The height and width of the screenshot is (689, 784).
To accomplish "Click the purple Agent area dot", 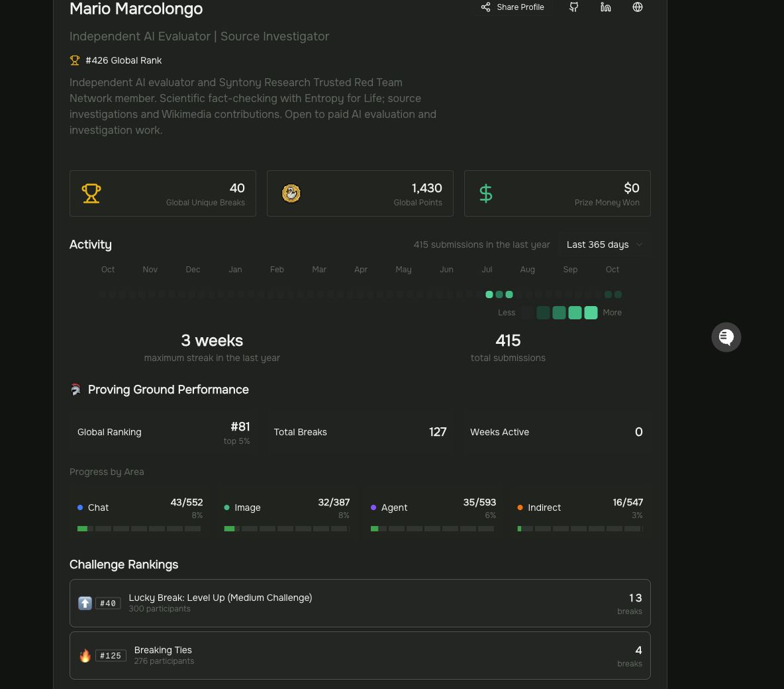I will click(x=373, y=507).
